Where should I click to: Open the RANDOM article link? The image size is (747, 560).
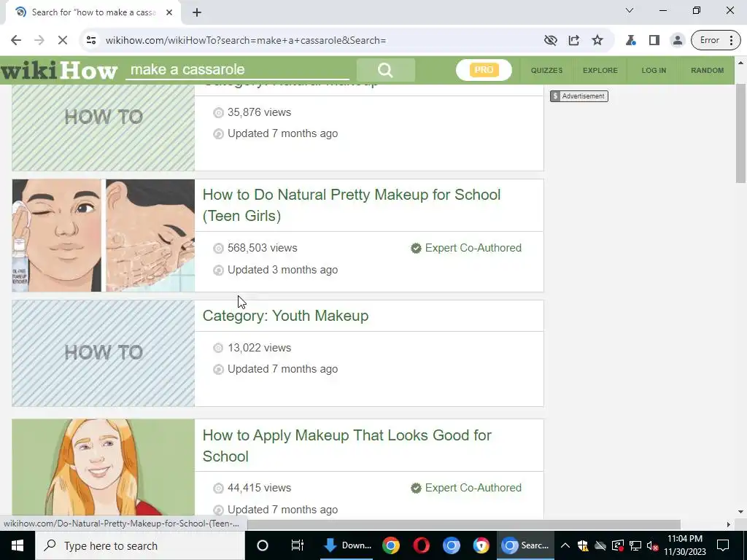tap(707, 71)
